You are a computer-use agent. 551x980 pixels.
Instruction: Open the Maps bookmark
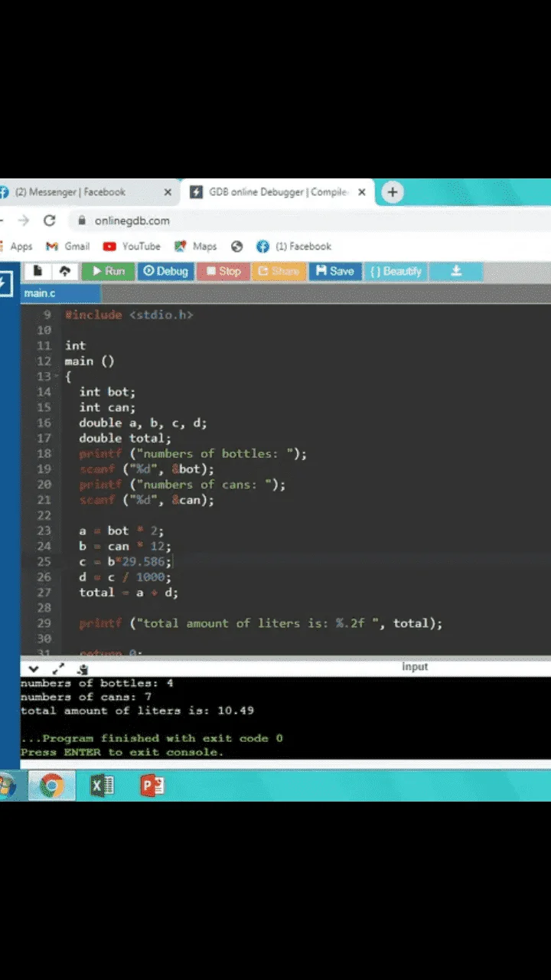click(x=196, y=247)
